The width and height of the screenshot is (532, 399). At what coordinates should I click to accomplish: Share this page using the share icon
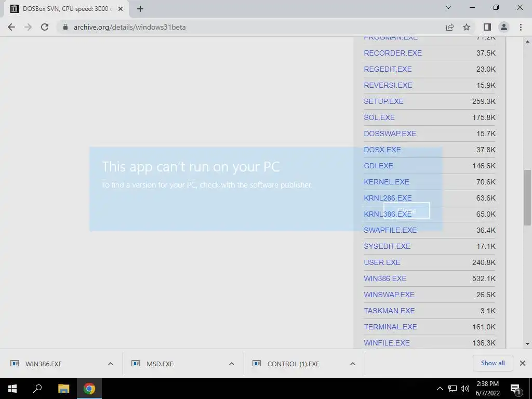coord(450,27)
